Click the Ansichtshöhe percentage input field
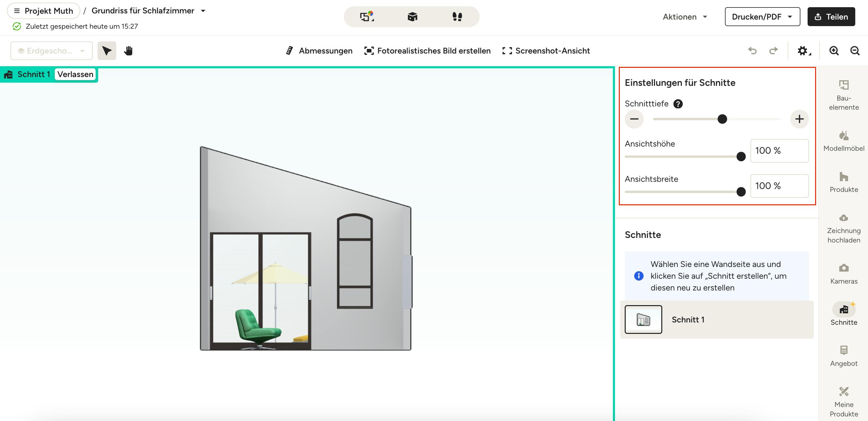 coord(780,150)
